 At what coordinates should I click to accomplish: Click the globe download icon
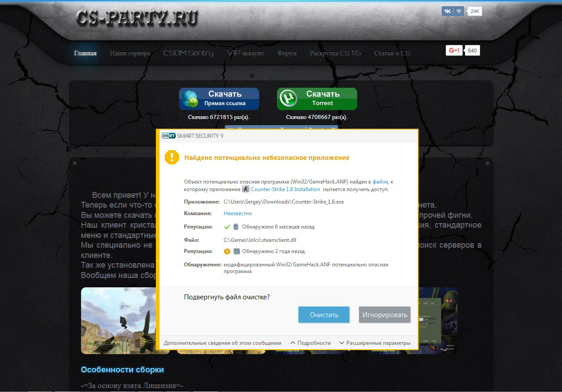191,99
